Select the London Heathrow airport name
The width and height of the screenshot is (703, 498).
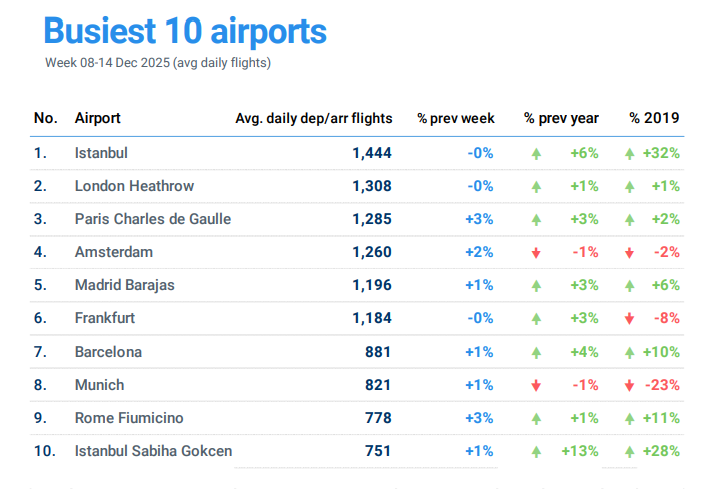pos(134,186)
